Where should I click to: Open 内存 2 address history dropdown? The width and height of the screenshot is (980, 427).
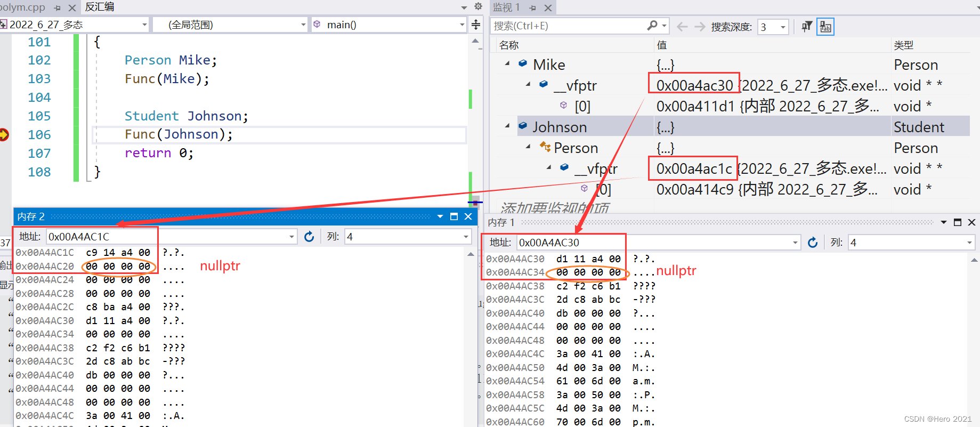[x=291, y=237]
